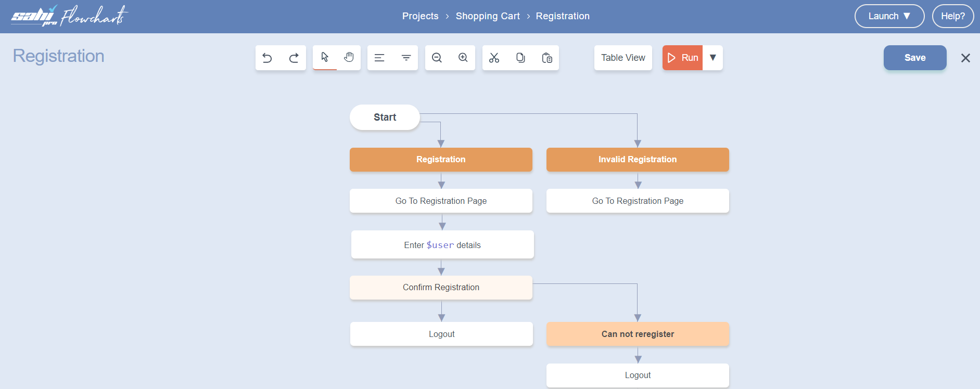Open the Launch dropdown menu
The width and height of the screenshot is (980, 389).
point(889,16)
